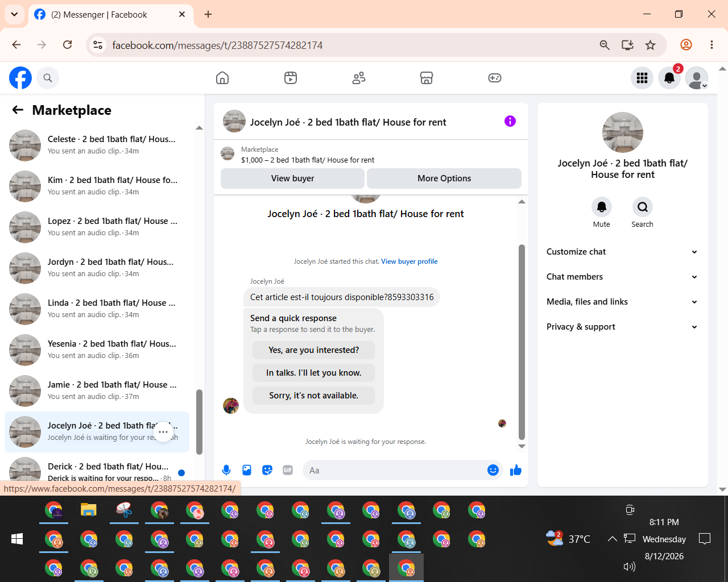The width and height of the screenshot is (728, 582).
Task: Open a new browser tab
Action: coord(208,14)
